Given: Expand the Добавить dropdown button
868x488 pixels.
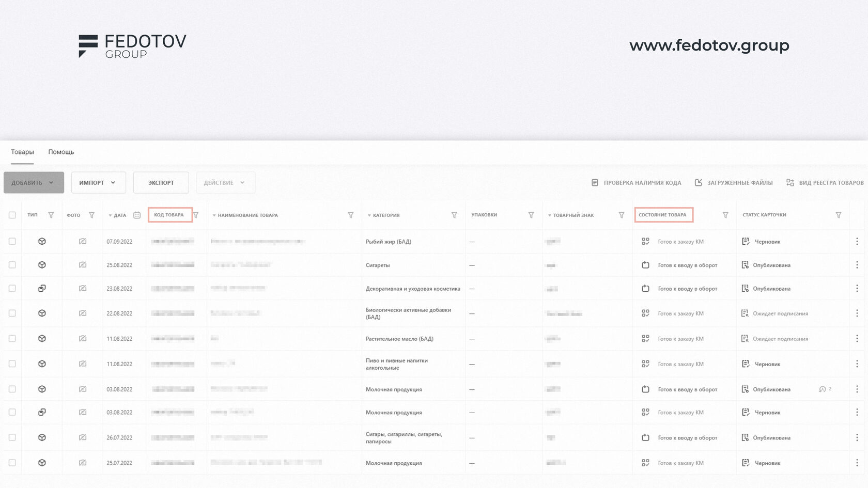Looking at the screenshot, I should [x=34, y=183].
